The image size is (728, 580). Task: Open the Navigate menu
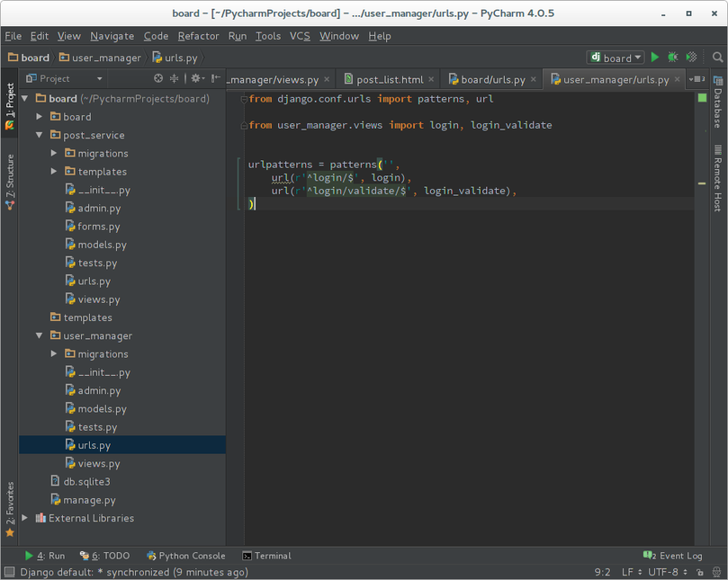coord(112,36)
